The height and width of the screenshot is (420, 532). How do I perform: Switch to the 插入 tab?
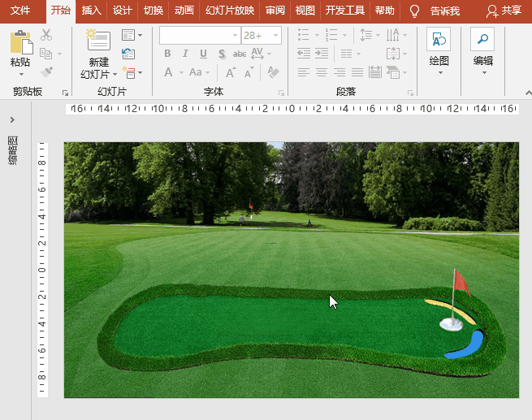point(91,11)
